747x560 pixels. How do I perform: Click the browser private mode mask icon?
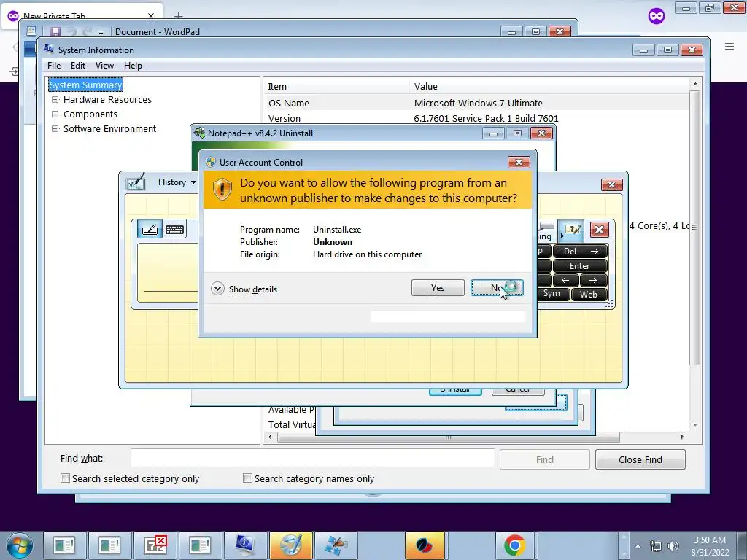click(656, 16)
